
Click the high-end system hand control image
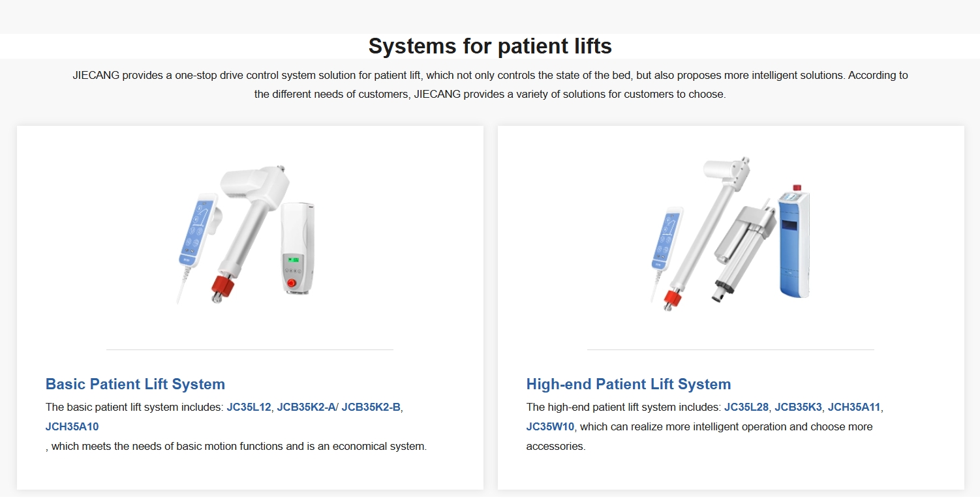pyautogui.click(x=666, y=251)
